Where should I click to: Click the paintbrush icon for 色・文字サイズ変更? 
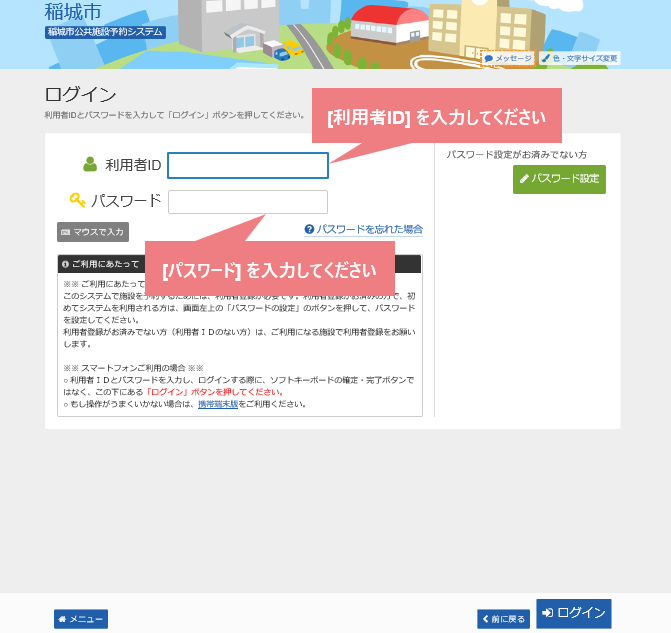(x=546, y=58)
